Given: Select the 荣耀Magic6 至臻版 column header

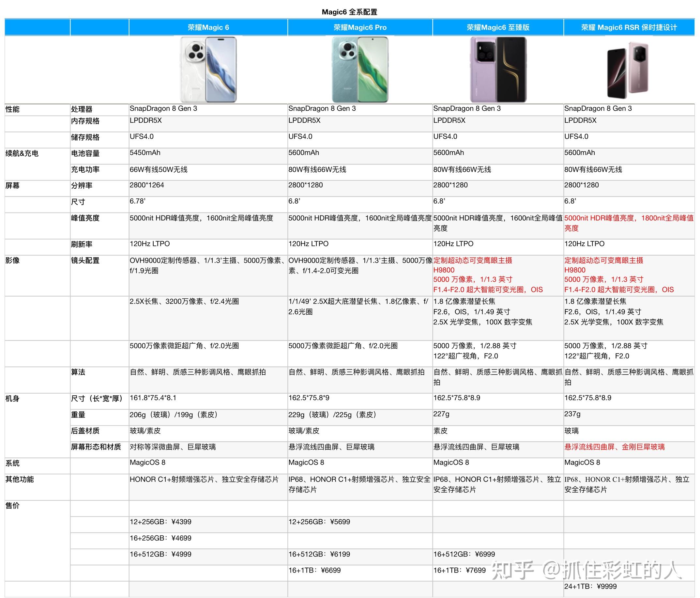Looking at the screenshot, I should tap(498, 27).
